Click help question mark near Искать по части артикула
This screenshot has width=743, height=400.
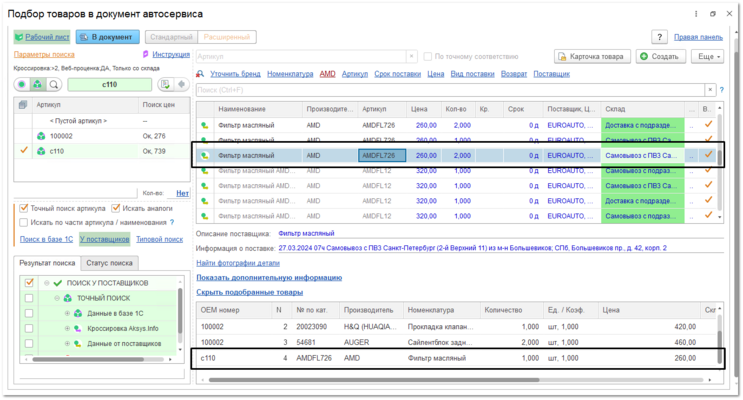point(172,222)
